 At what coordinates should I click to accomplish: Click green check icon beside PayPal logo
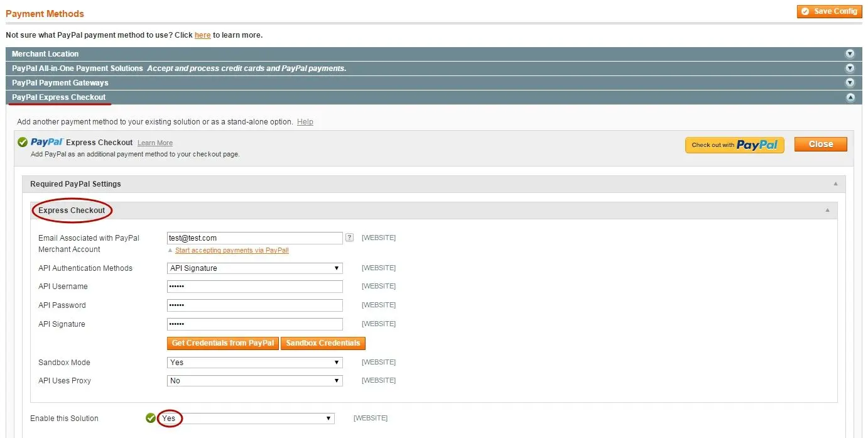[x=23, y=143]
